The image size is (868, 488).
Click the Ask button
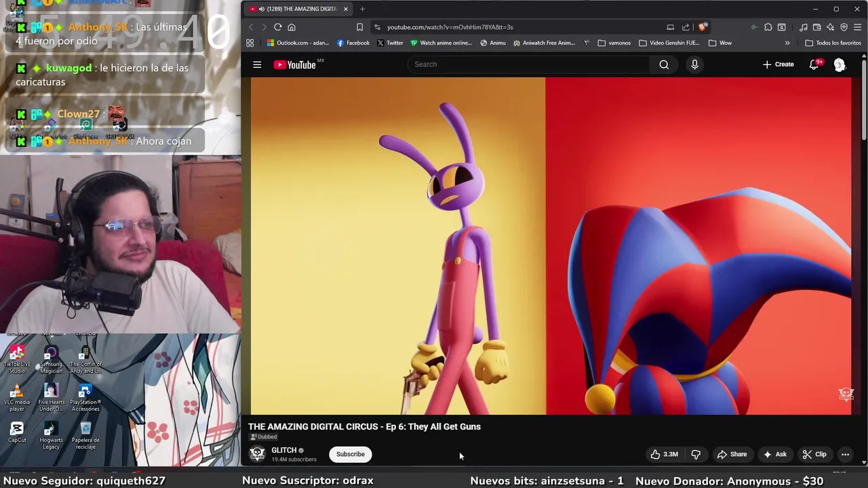click(775, 454)
